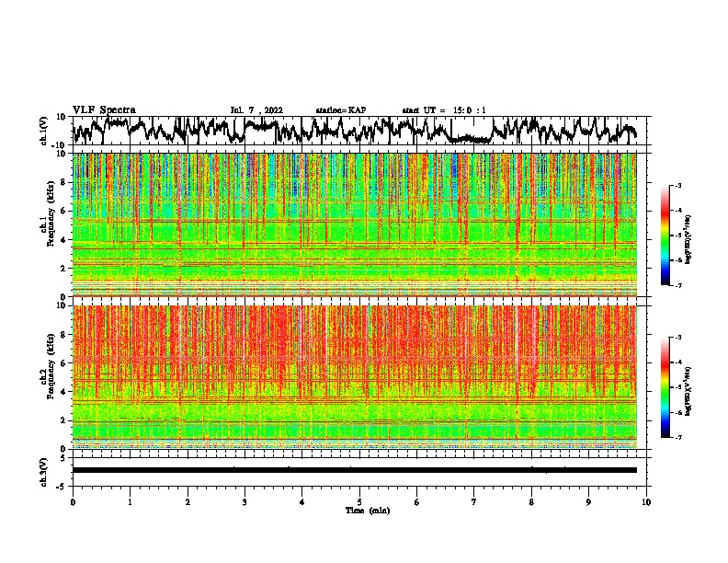Click the "Time (min)" axis title
Screen dimensions: 728x563
[x=368, y=511]
